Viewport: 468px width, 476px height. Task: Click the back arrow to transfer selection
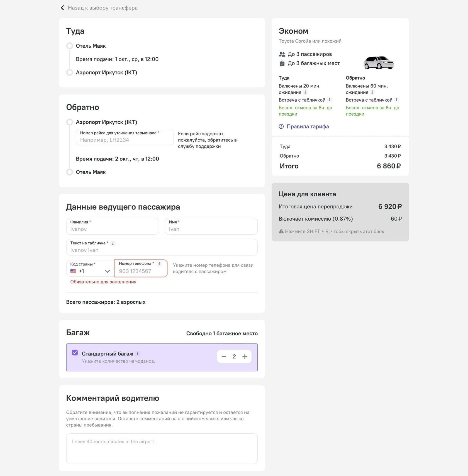(62, 8)
